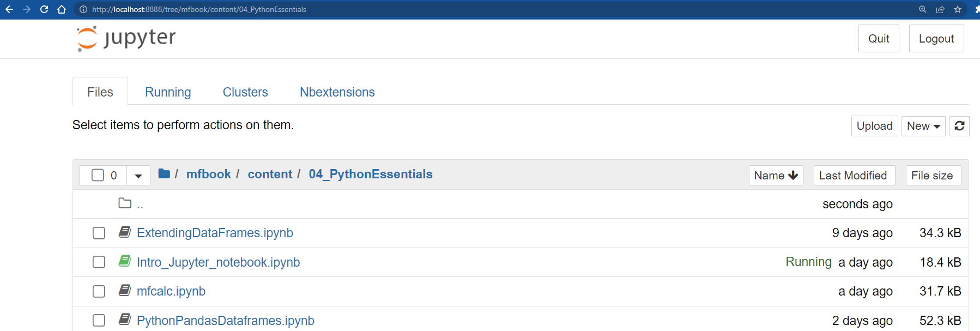Click the green running notebook icon
This screenshot has height=331, width=980.
(x=125, y=262)
